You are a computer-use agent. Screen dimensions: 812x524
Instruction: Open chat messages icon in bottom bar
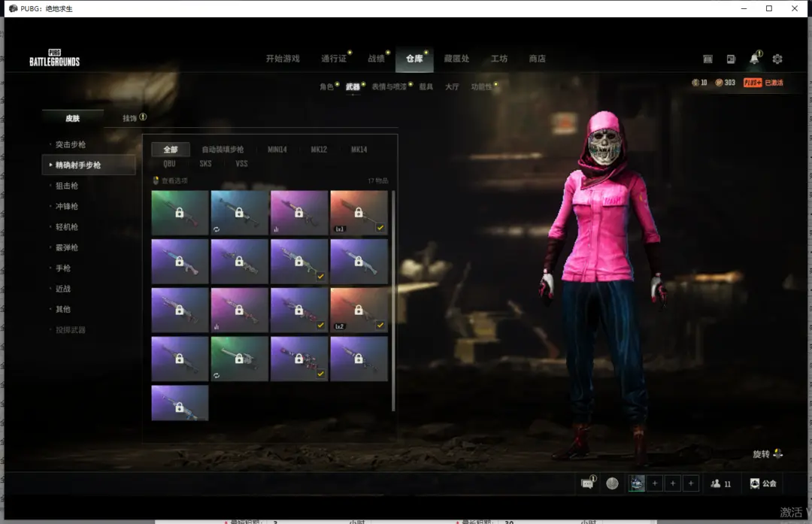(587, 483)
